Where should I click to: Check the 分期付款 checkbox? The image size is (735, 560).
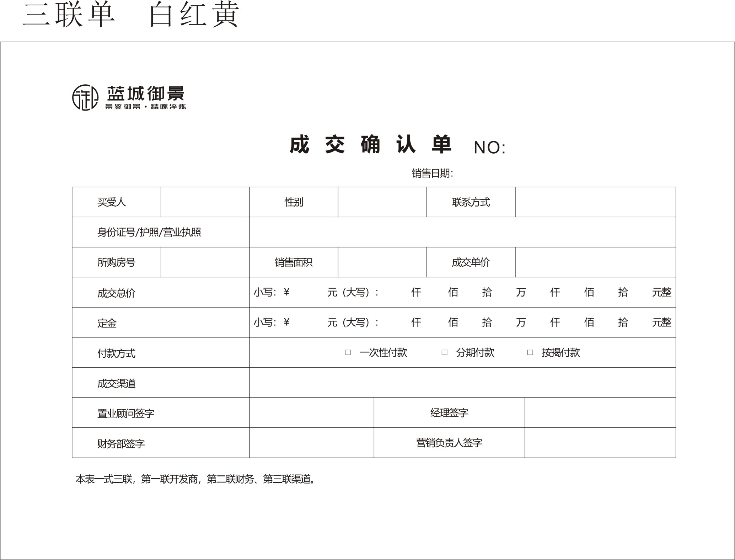pos(444,352)
